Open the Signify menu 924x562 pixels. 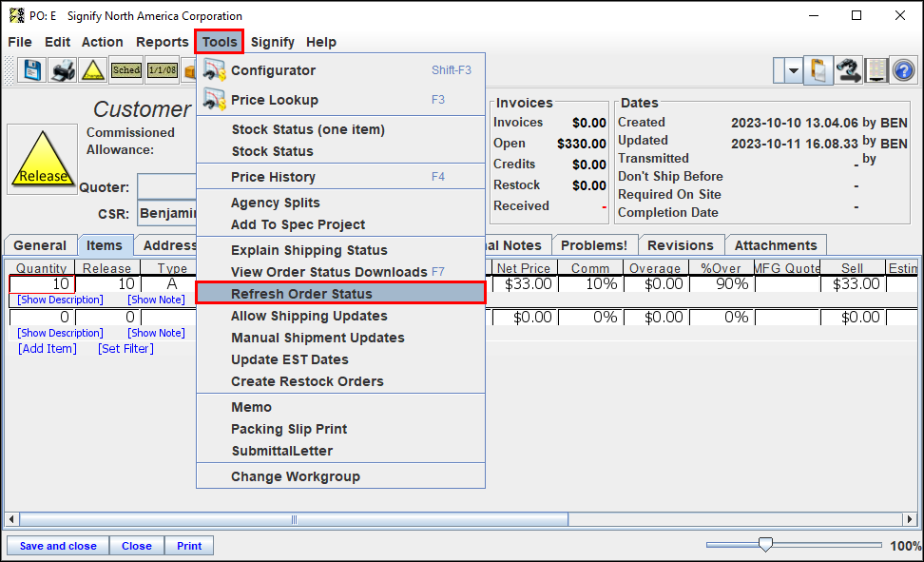pyautogui.click(x=272, y=42)
